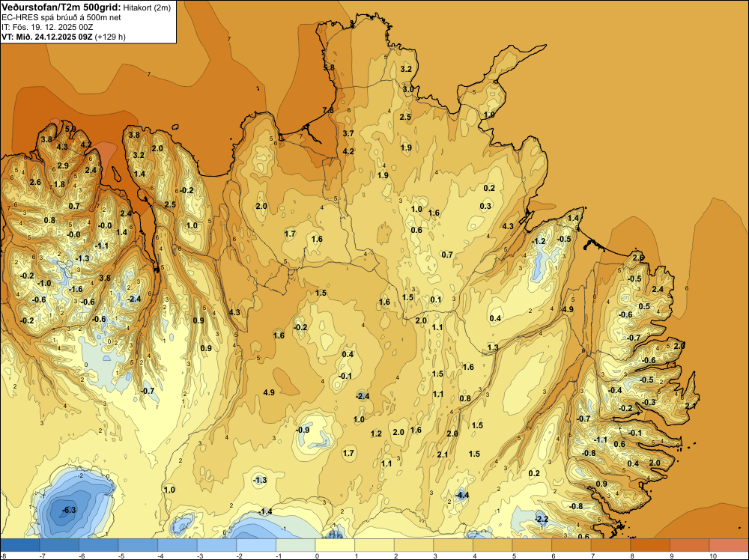Click the -0.3 temperature value
The height and width of the screenshot is (560, 749).
[649, 402]
